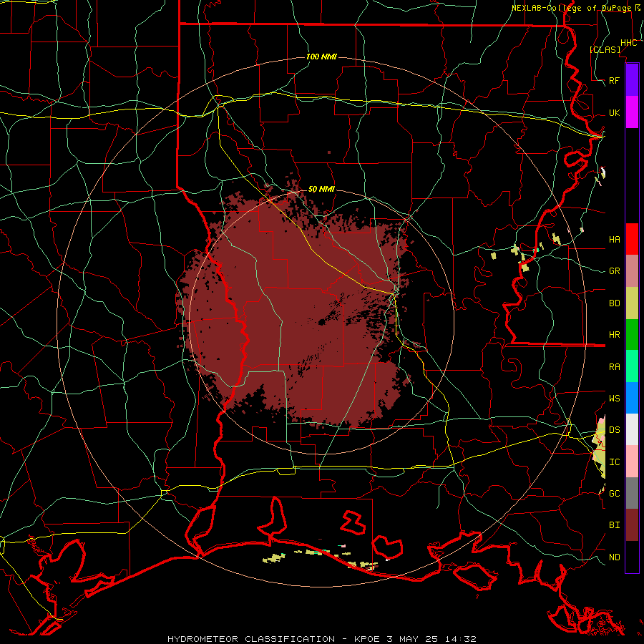Viewport: 644px width, 644px height.
Task: Click the WS legend label
Action: tap(615, 399)
